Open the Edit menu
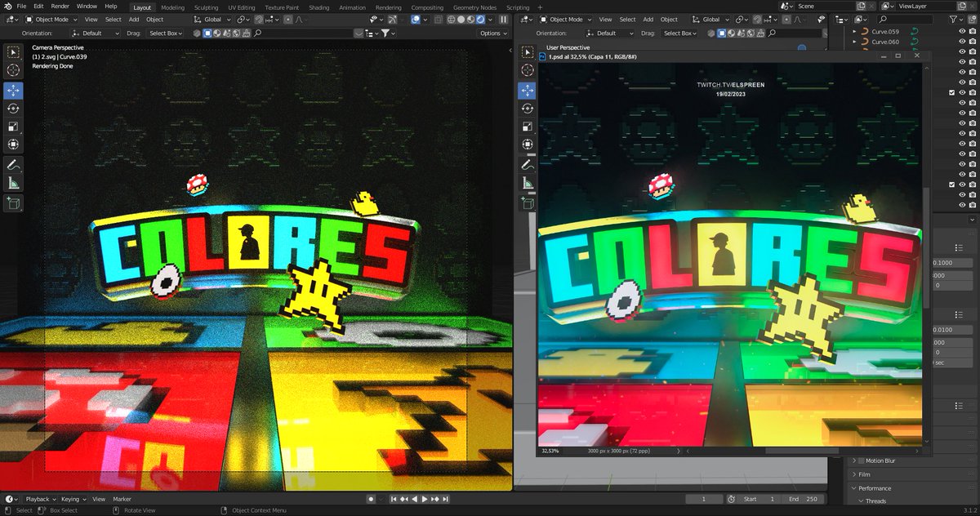This screenshot has width=980, height=516. (38, 6)
